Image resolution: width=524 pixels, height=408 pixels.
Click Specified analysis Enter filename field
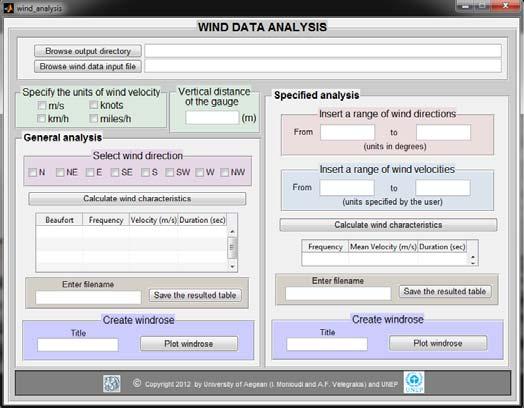[338, 294]
